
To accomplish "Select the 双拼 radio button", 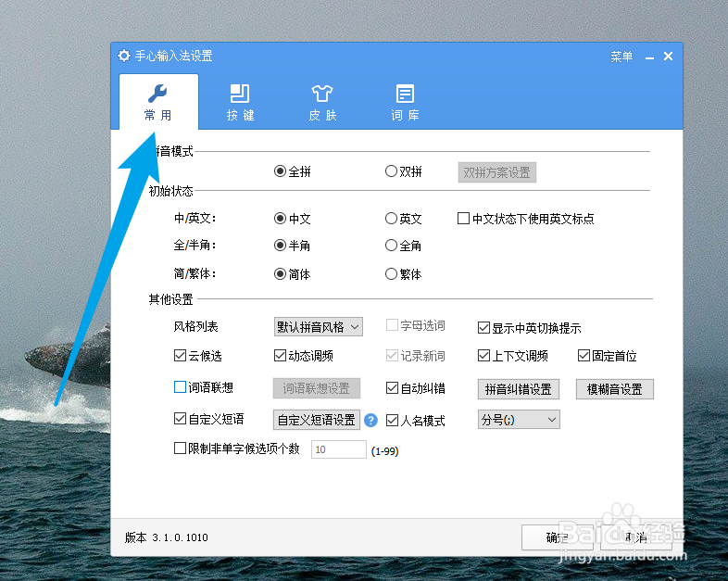I will [x=391, y=171].
